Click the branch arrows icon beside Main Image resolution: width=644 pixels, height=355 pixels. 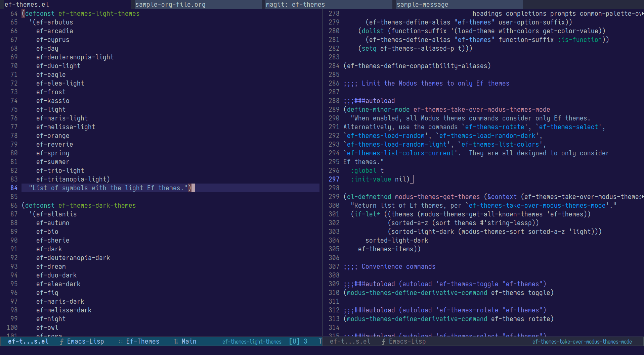176,342
